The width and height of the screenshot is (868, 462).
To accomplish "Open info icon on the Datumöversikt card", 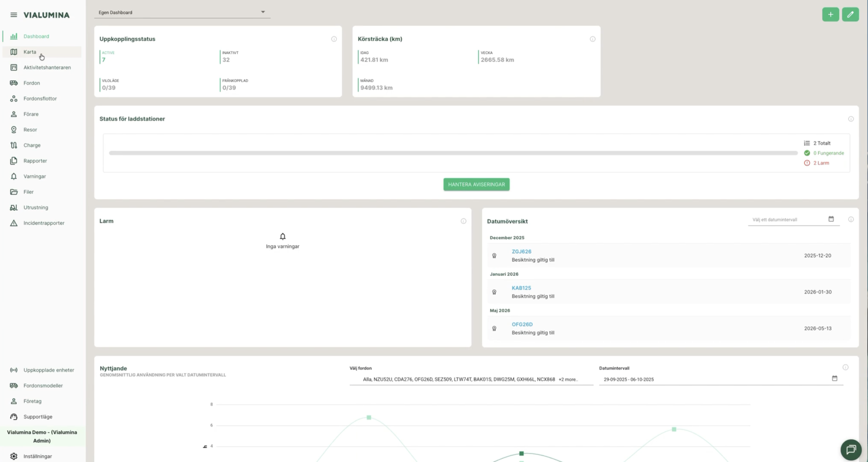I will coord(851,219).
